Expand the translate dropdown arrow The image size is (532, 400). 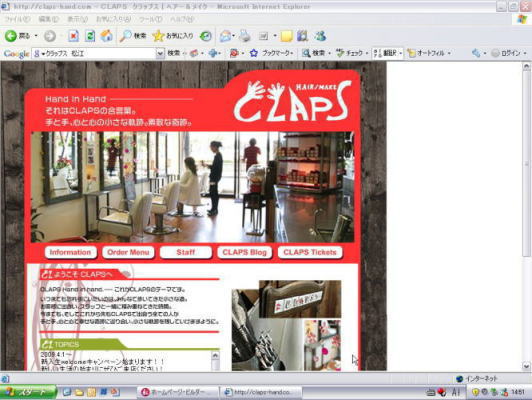point(401,53)
